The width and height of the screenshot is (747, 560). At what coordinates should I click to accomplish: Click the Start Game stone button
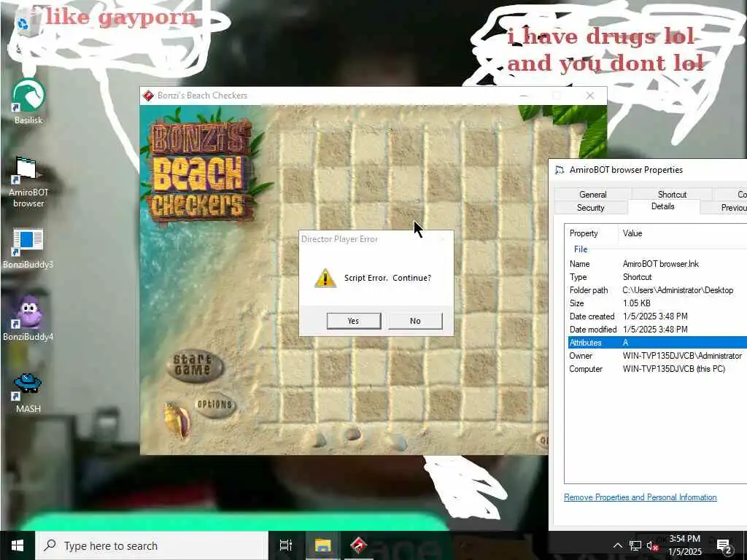point(194,365)
